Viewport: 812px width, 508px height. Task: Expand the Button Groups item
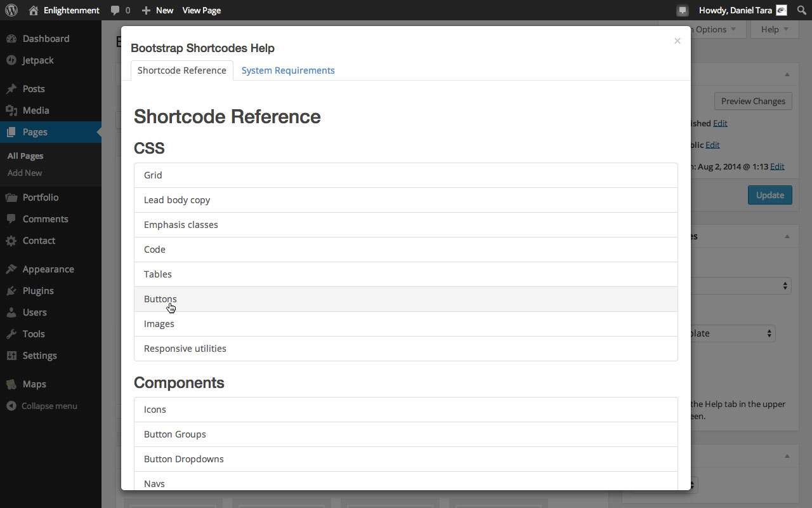tap(406, 434)
